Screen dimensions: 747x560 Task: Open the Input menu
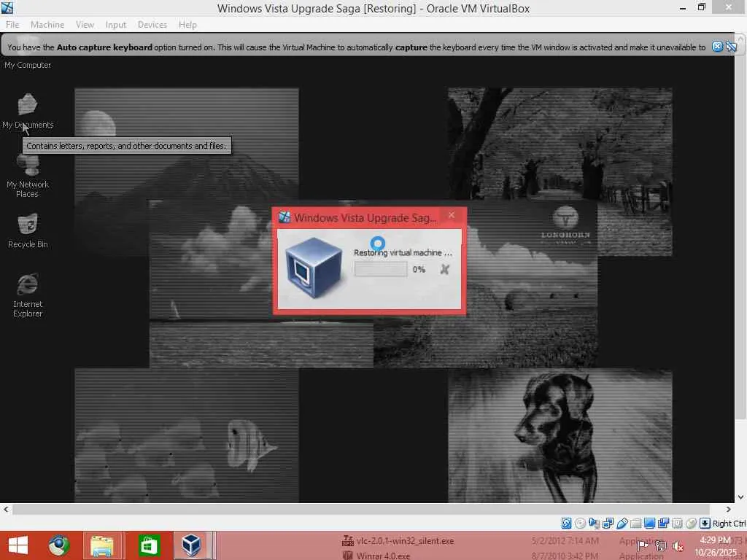click(116, 25)
